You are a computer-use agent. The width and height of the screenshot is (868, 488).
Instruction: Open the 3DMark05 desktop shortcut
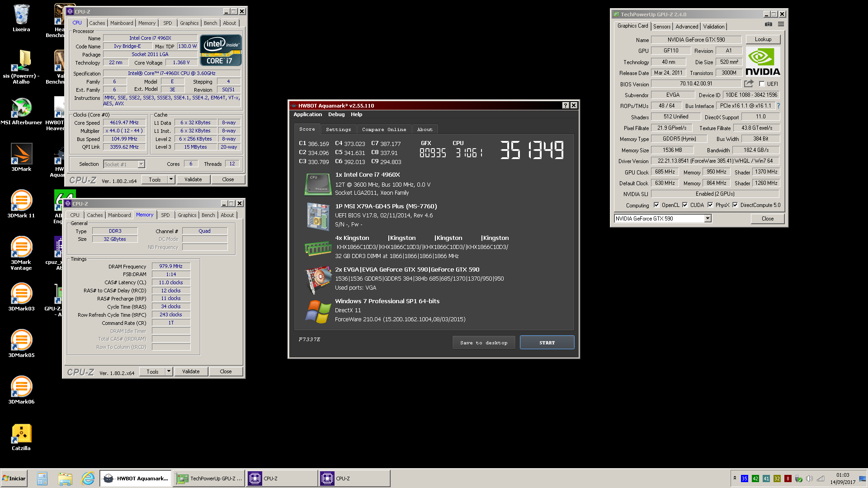tap(21, 343)
